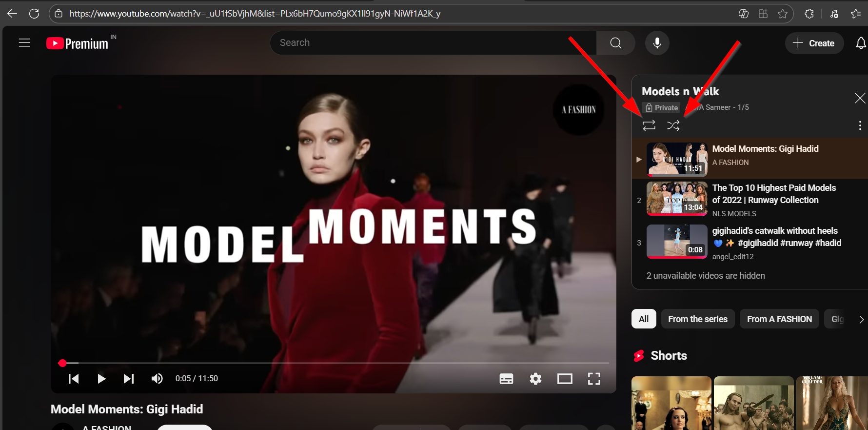
Task: Play Top 10 Highest Paid Models video
Action: pyautogui.click(x=677, y=198)
